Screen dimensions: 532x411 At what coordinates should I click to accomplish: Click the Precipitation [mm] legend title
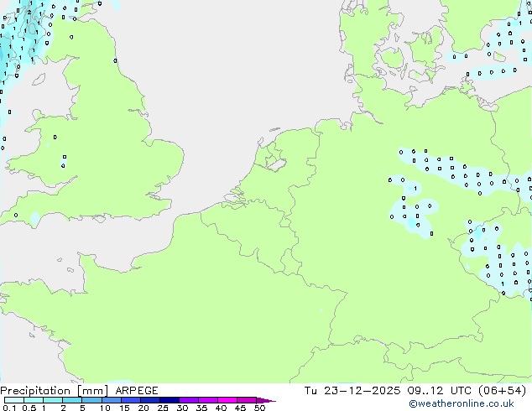52,391
